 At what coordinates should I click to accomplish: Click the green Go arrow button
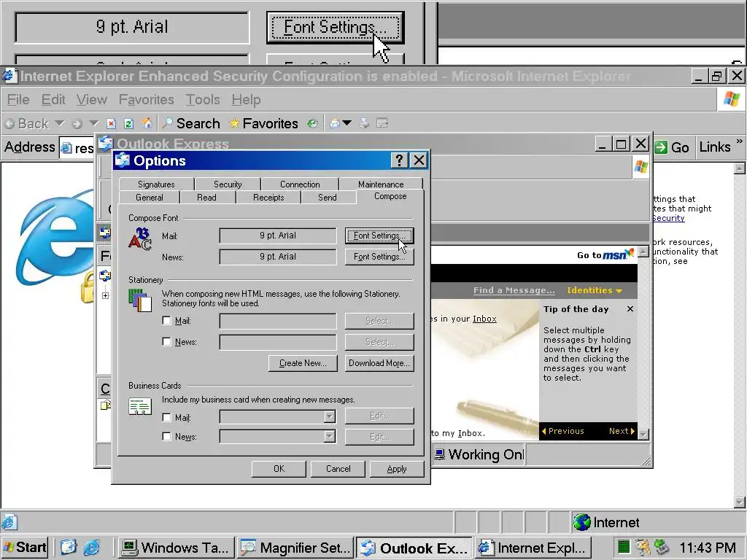coord(661,147)
